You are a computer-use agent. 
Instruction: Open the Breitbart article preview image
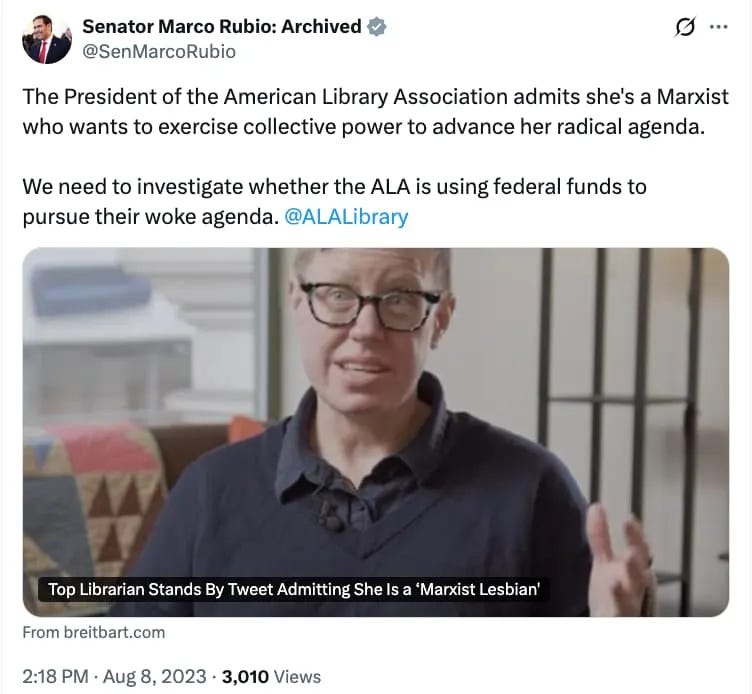point(376,432)
